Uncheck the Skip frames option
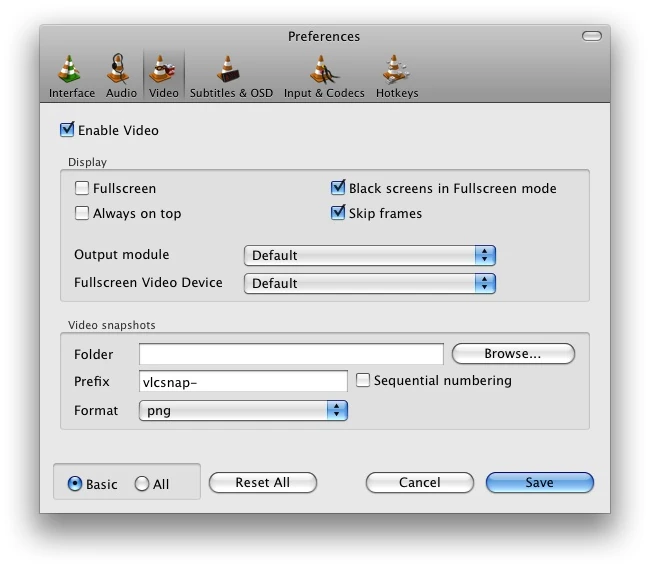This screenshot has height=568, width=650. coord(337,212)
